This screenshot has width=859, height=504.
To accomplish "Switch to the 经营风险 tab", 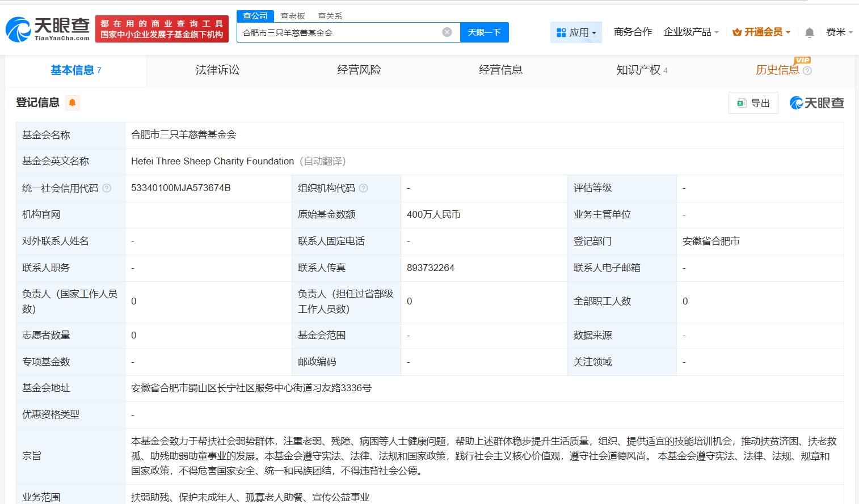I will 359,70.
